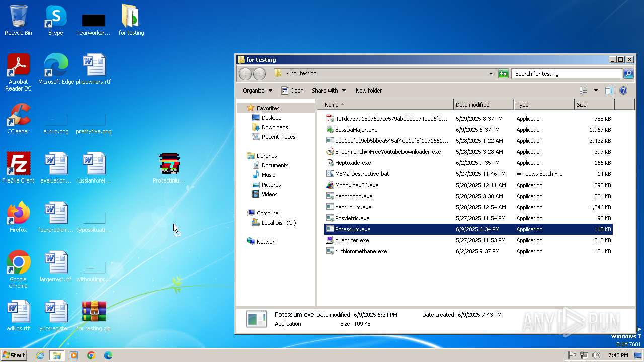Launch Microsoft Edge desktop shortcut
Viewport: 644px width, 362px height.
click(56, 69)
